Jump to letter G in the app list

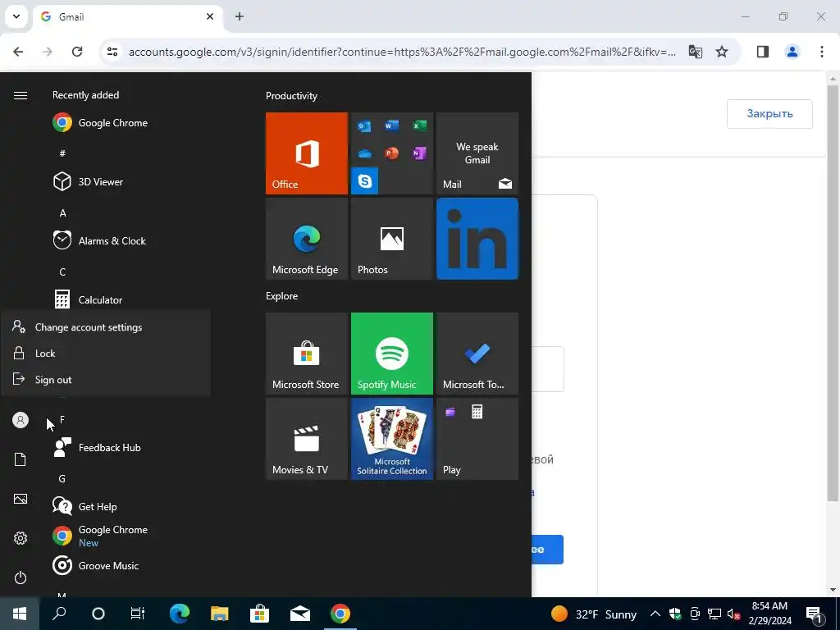tap(62, 479)
